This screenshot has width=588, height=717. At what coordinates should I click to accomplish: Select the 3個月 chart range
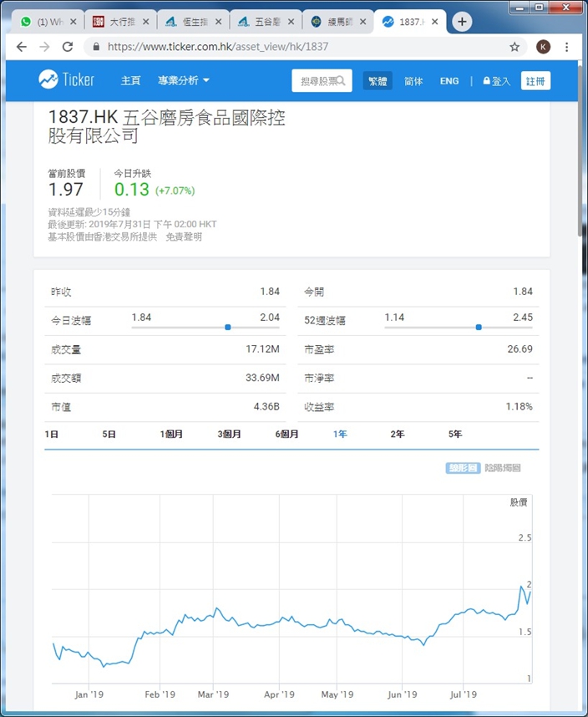pos(229,434)
